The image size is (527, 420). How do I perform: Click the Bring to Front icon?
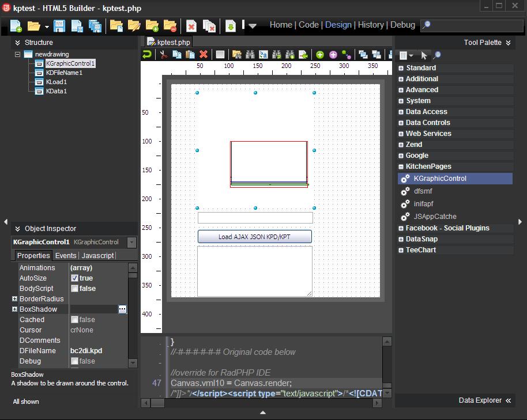pyautogui.click(x=363, y=54)
